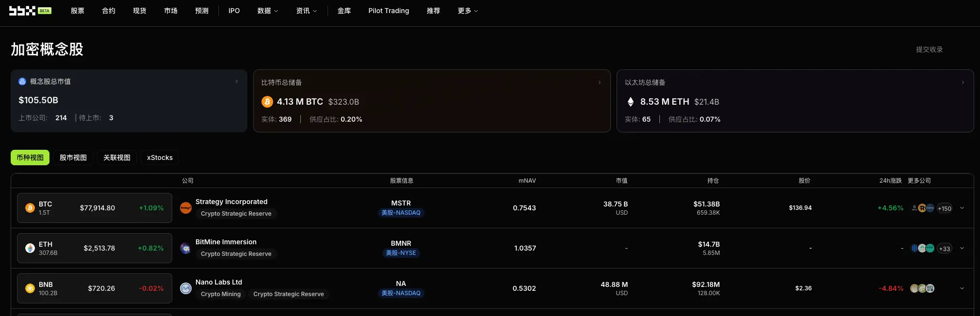Viewport: 980px width, 316px height.
Task: Click the BitMine Immersion company name
Action: pyautogui.click(x=226, y=242)
